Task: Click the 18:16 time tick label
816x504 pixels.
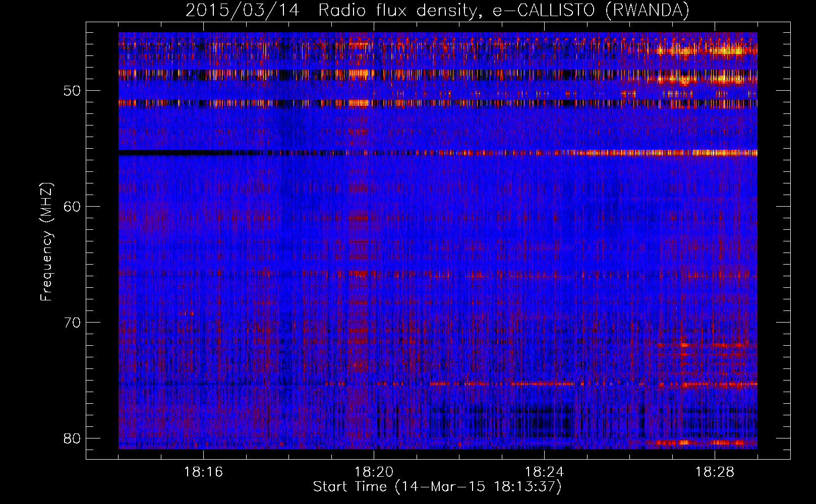Action: (203, 472)
